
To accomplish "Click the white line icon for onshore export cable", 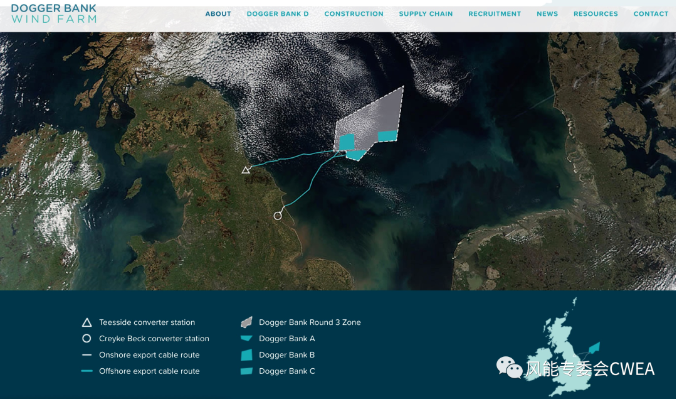I will tap(87, 355).
